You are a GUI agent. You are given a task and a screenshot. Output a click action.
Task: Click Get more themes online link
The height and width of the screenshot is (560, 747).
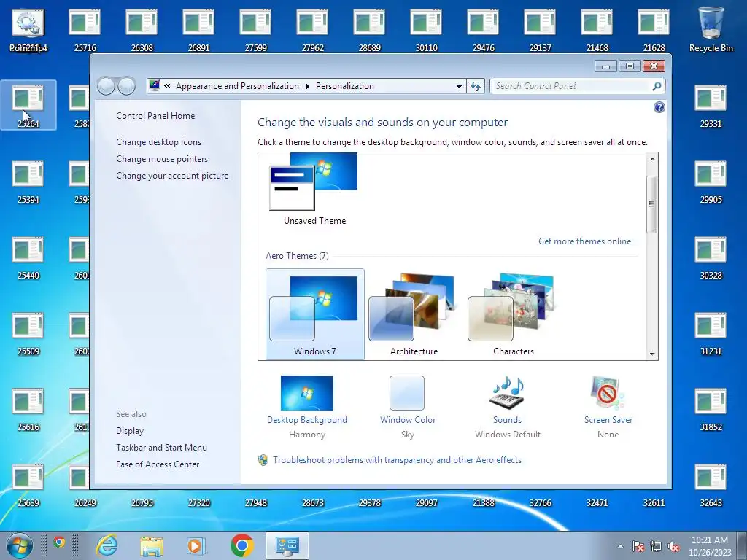[x=584, y=241]
